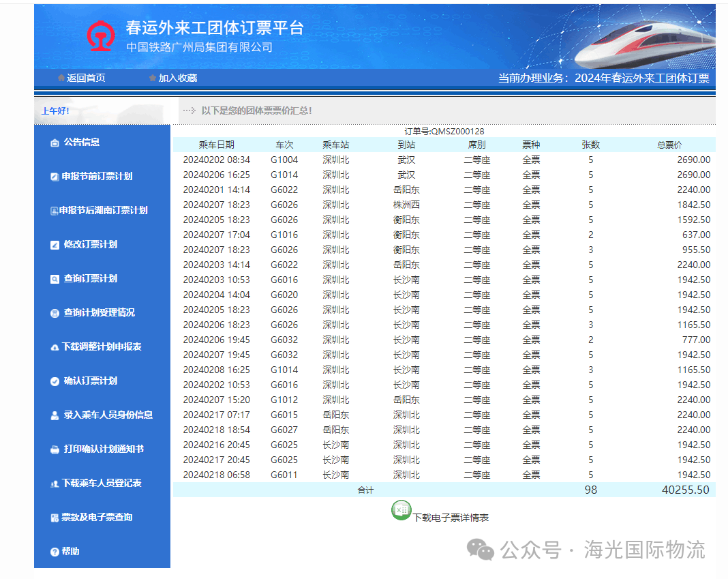Select 修改订票计划 from the sidebar
This screenshot has height=579, width=728.
(x=90, y=245)
